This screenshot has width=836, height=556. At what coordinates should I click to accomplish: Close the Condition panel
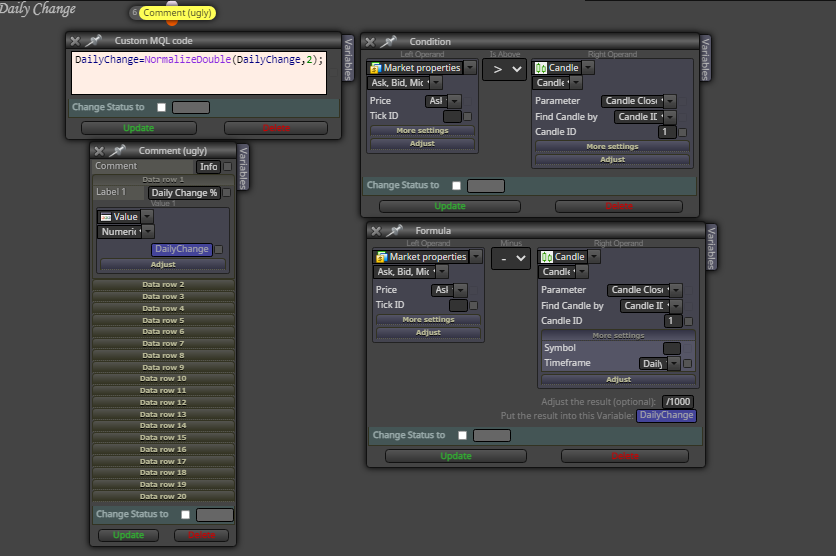[x=370, y=42]
